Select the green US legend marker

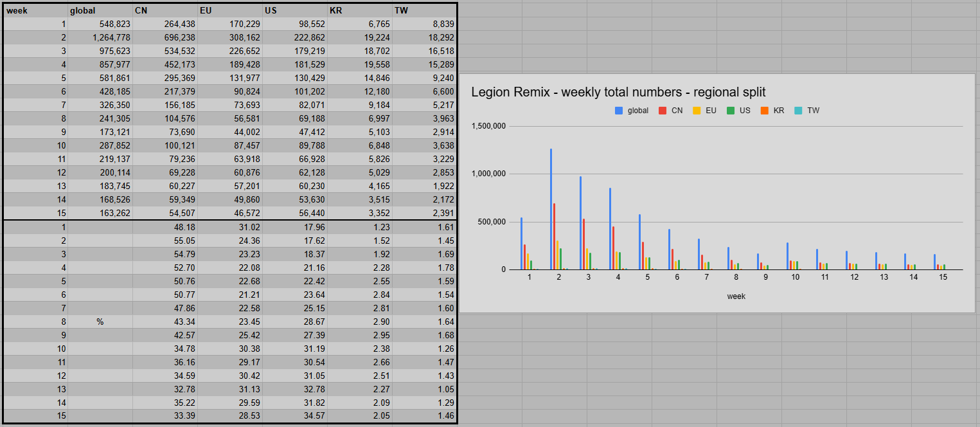click(x=731, y=111)
